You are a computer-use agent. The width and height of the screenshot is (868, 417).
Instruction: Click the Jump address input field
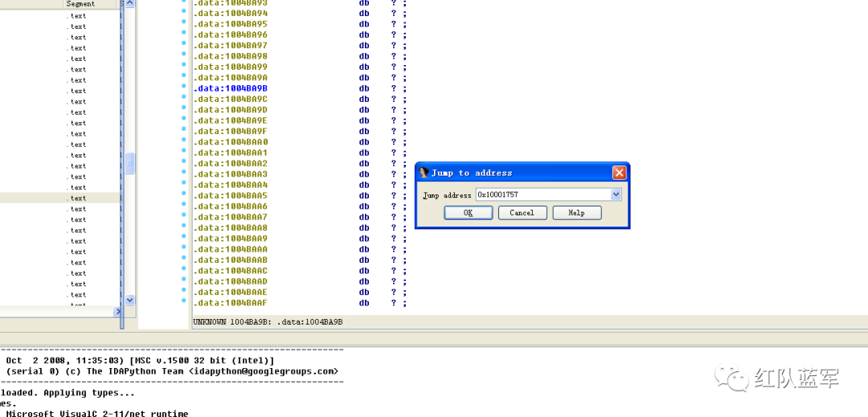tap(543, 194)
